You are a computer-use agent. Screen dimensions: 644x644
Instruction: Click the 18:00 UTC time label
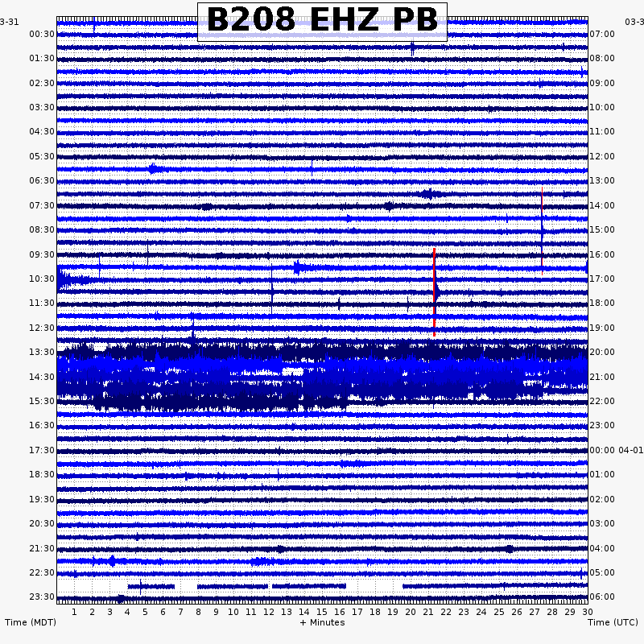602,303
